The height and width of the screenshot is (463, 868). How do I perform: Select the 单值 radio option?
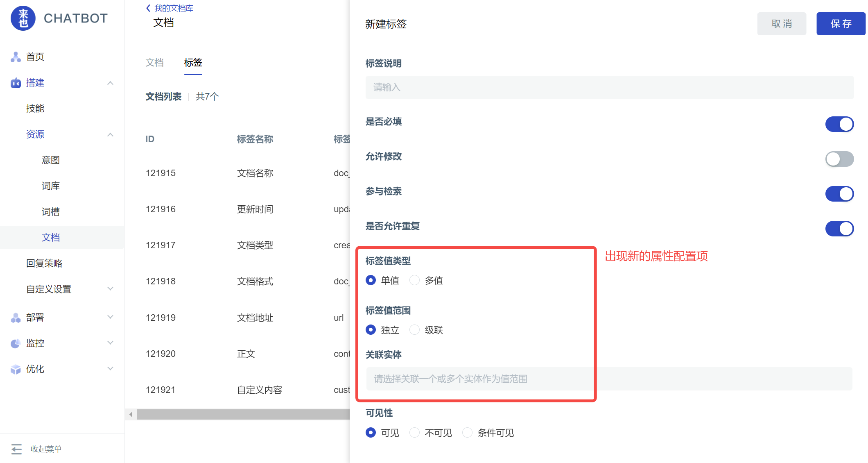[x=371, y=280]
